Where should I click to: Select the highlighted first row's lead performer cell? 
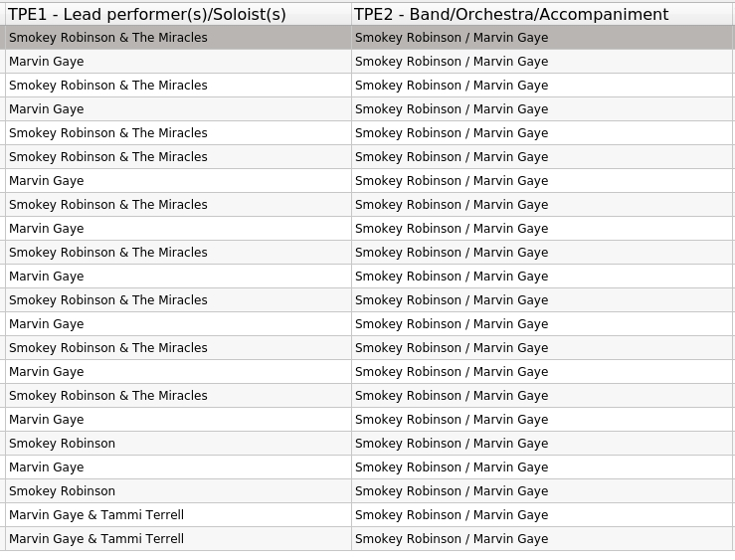(x=108, y=38)
